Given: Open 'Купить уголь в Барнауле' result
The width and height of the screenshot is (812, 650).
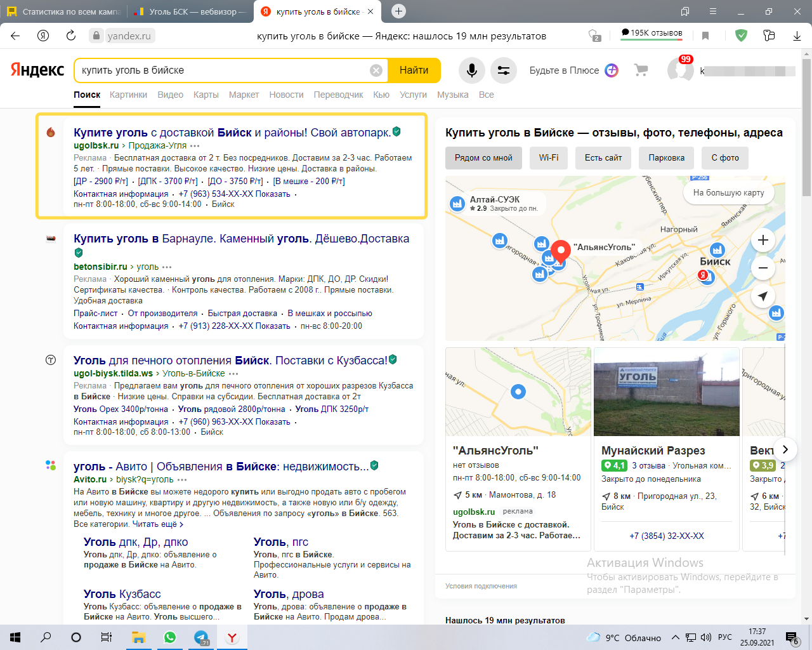Looking at the screenshot, I should (x=241, y=239).
